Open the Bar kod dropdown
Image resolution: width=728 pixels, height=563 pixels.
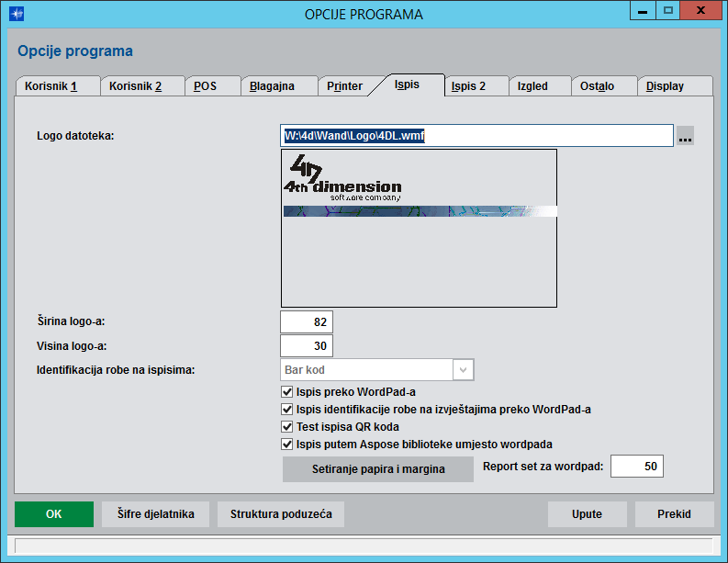tap(377, 370)
